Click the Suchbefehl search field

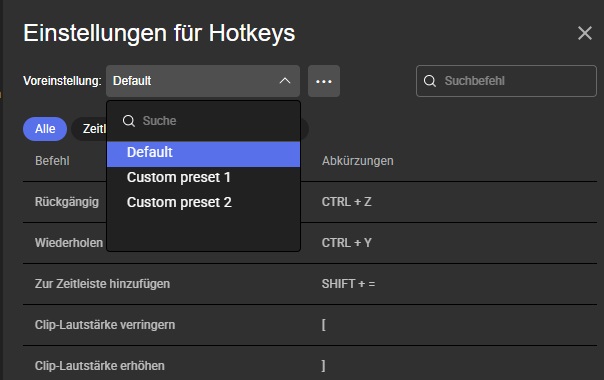click(x=506, y=81)
